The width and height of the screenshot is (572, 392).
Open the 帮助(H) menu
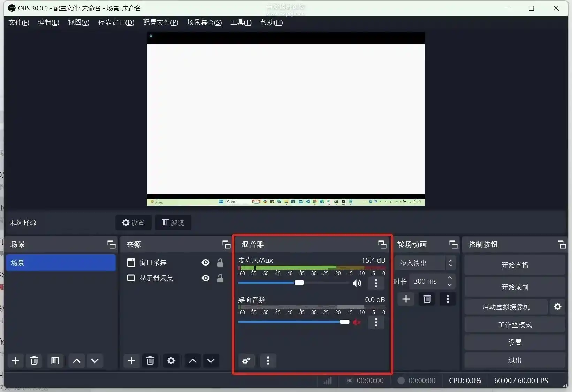pos(271,22)
